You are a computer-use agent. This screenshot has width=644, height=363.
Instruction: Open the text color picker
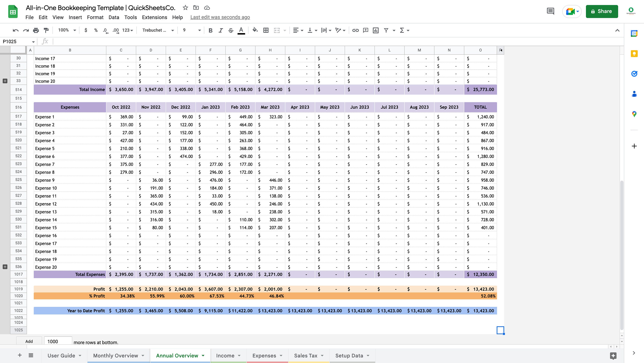241,30
